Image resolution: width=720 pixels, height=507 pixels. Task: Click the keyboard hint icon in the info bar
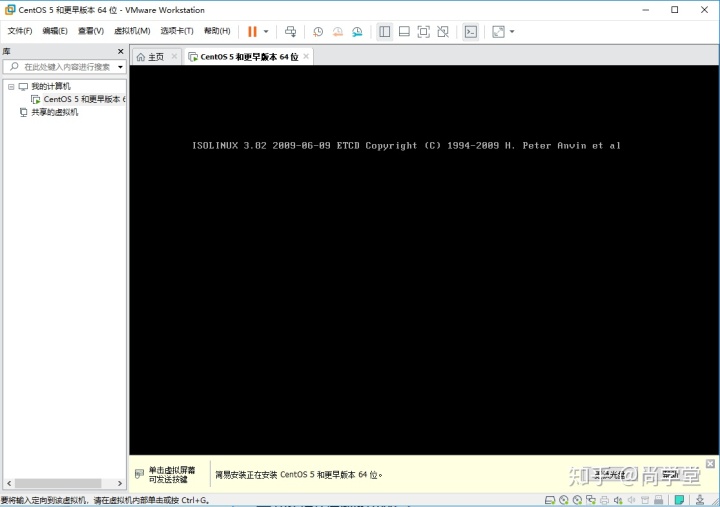(140, 474)
